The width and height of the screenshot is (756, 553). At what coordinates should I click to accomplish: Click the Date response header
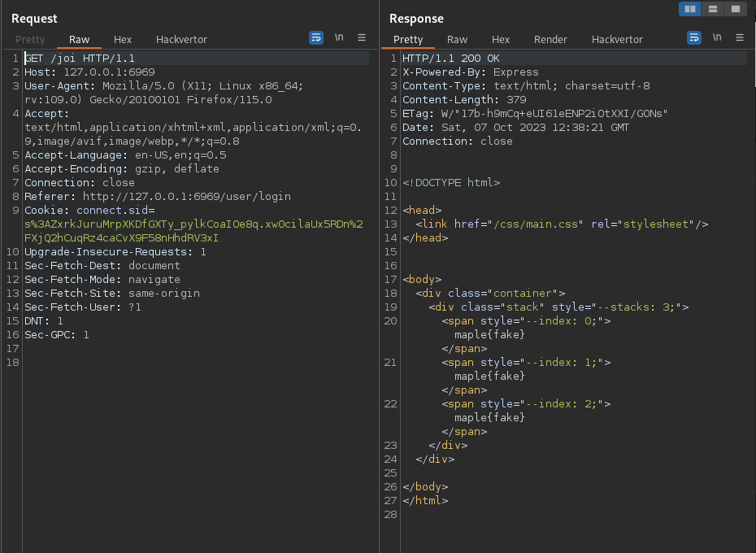click(x=516, y=128)
